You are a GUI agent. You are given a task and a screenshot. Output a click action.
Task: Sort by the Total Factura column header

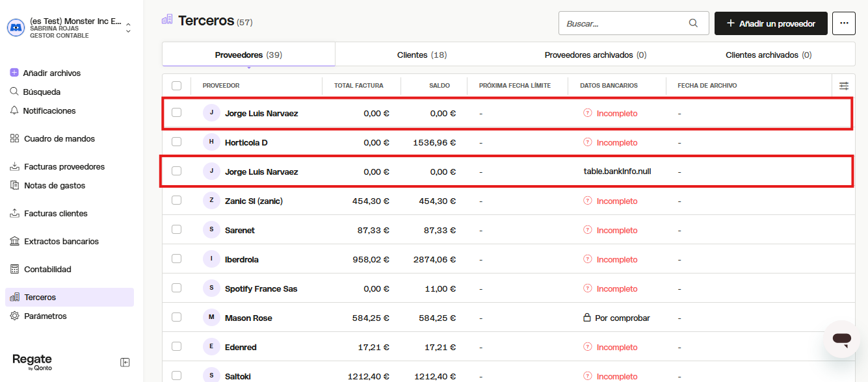point(358,86)
